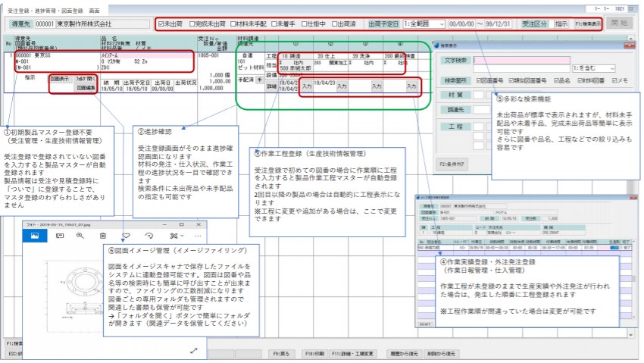Click the 出荷予定日 label in filter bar
This screenshot has width=644, height=363.
[383, 24]
